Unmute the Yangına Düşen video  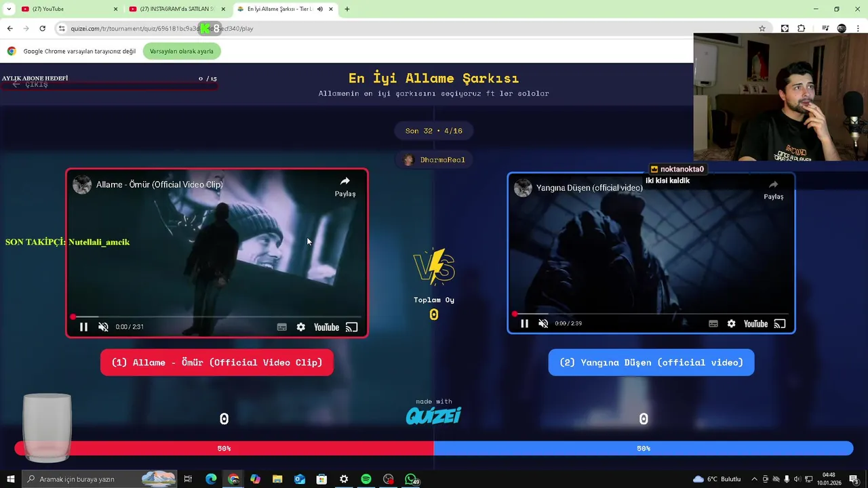543,323
